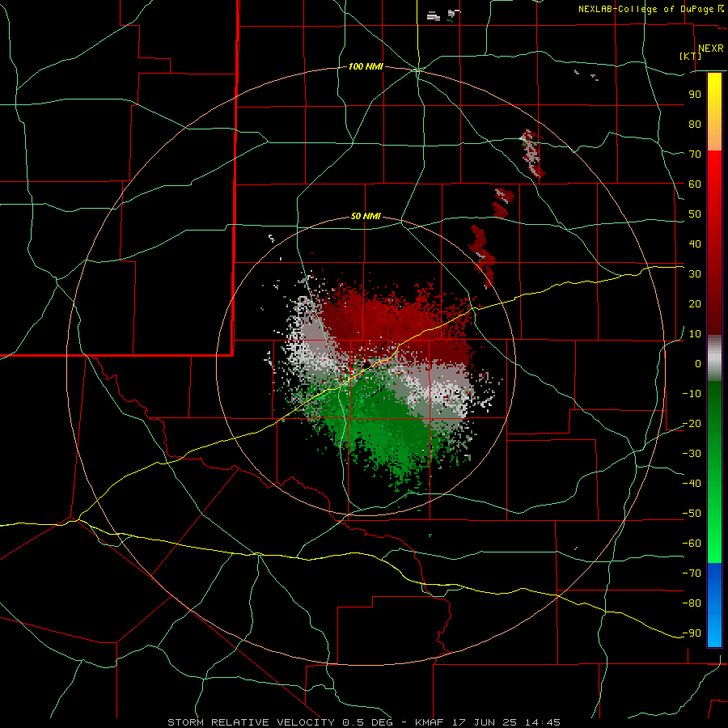Click the 0 value on the velocity scale
The image size is (728, 728).
pos(698,363)
